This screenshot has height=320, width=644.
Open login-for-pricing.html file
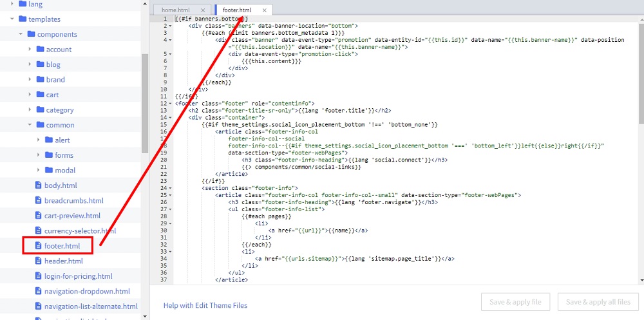coord(79,276)
